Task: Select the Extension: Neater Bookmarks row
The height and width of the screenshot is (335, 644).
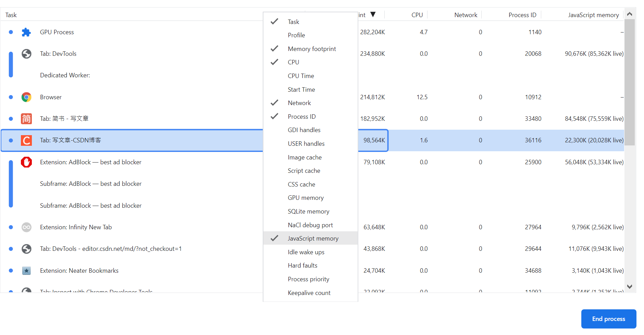Action: pos(312,271)
